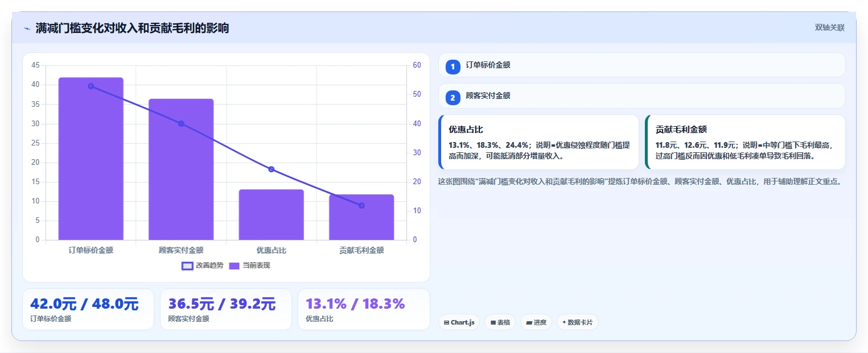Screen dimensions: 868x353
Task: Click the 36.5元 / 39.2元 stat value
Action: tap(222, 304)
